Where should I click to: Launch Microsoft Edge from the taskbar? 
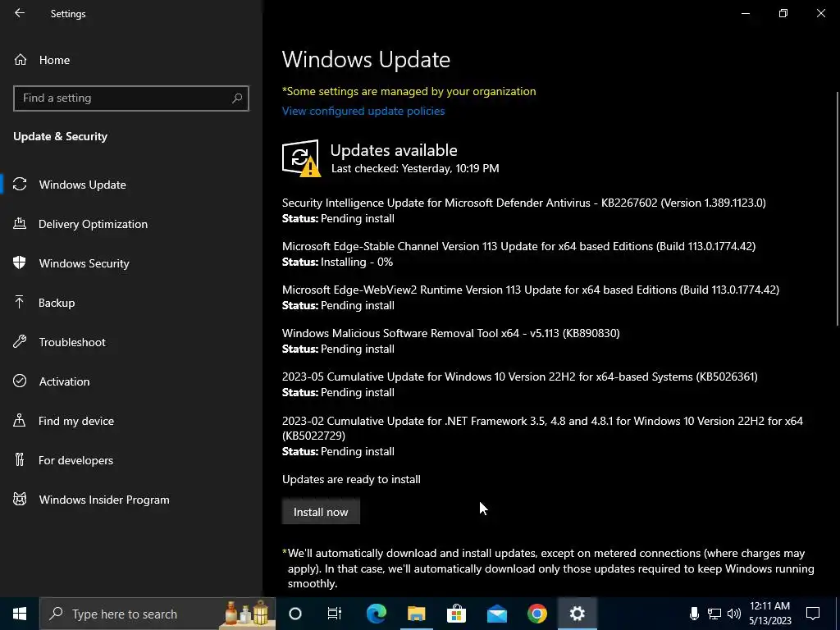pos(376,614)
